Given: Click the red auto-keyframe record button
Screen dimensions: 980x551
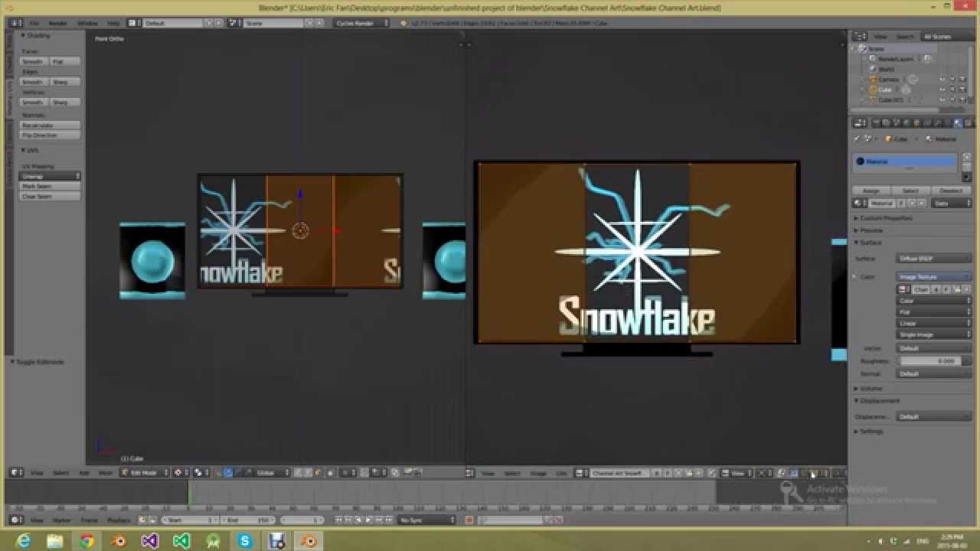Looking at the screenshot, I should 469,520.
